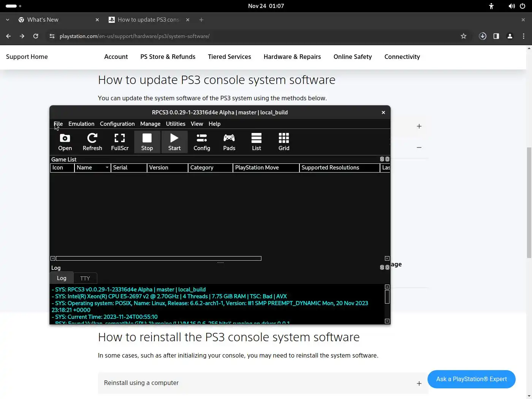Select the How to update PS3 tab
Image resolution: width=532 pixels, height=399 pixels.
pyautogui.click(x=148, y=20)
